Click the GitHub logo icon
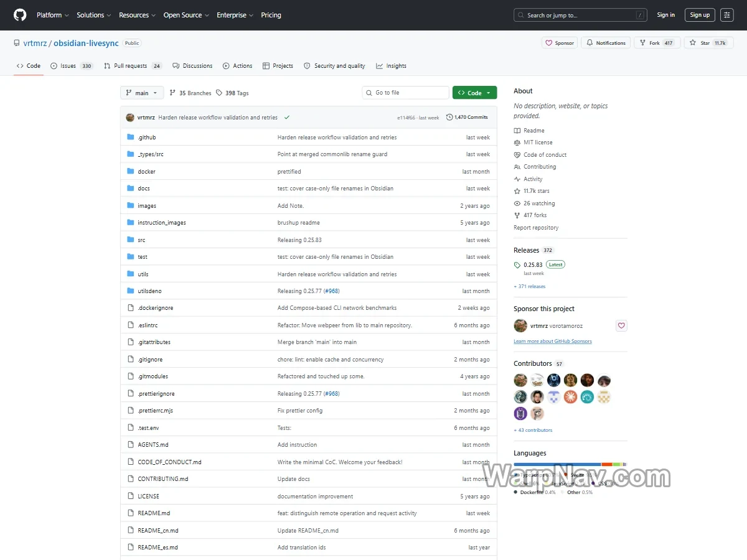 click(x=20, y=15)
